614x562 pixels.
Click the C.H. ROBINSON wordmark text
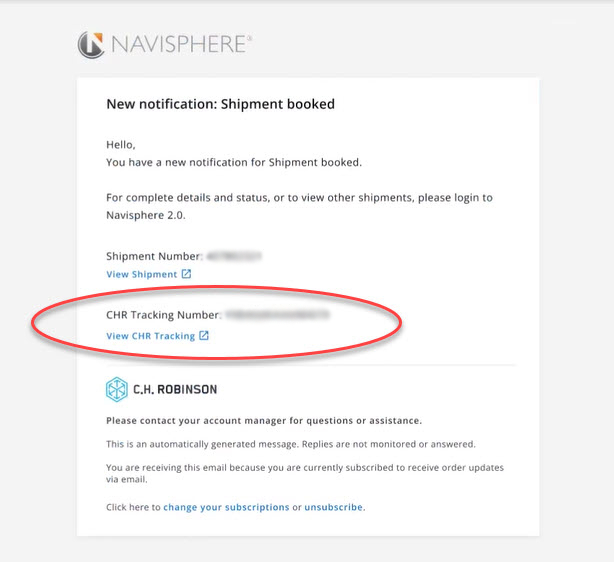click(175, 389)
